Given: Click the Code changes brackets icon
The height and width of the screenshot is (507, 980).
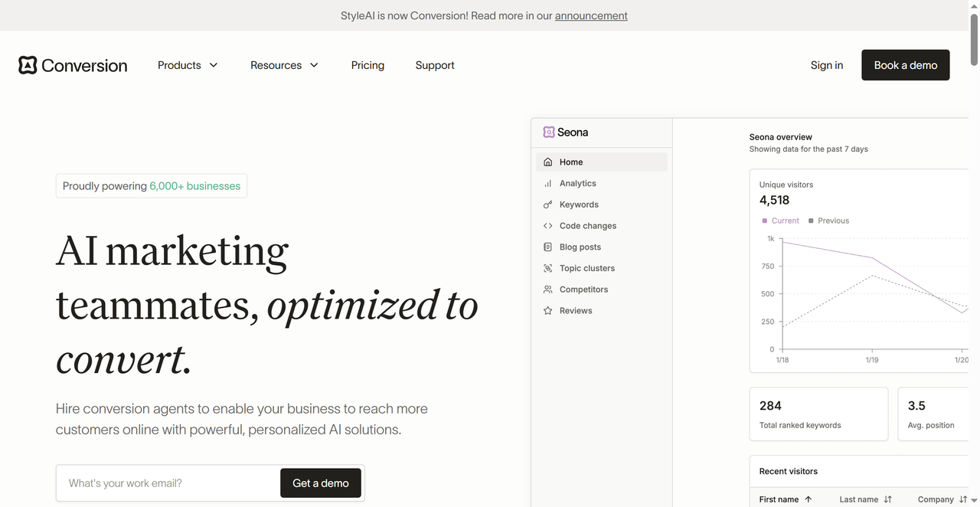Looking at the screenshot, I should pos(547,226).
